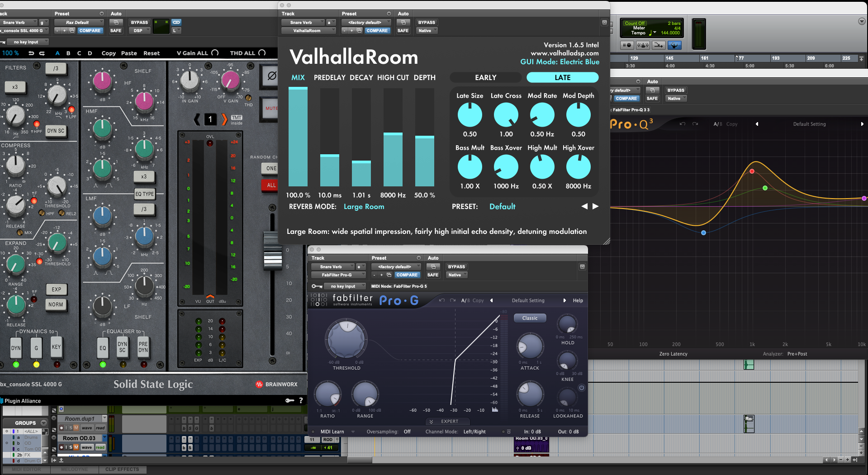Toggle the red MUTE button on SSL
The height and width of the screenshot is (475, 868).
point(270,108)
